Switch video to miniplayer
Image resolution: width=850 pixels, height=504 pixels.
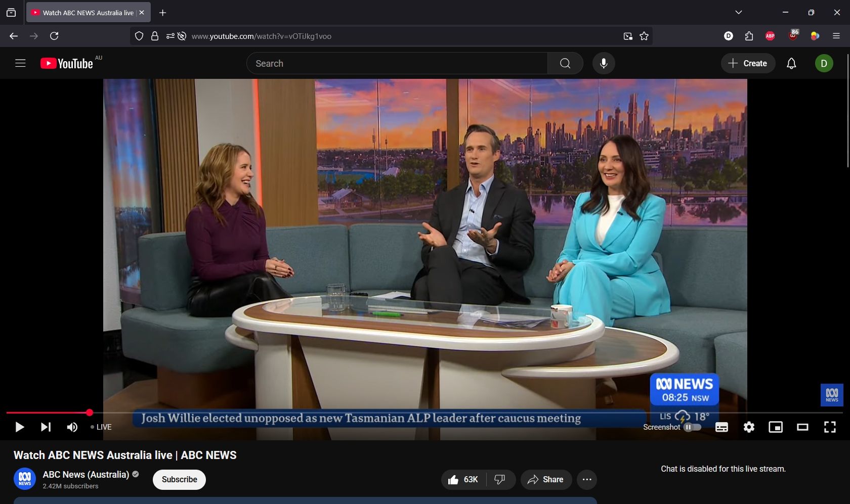[x=776, y=427]
